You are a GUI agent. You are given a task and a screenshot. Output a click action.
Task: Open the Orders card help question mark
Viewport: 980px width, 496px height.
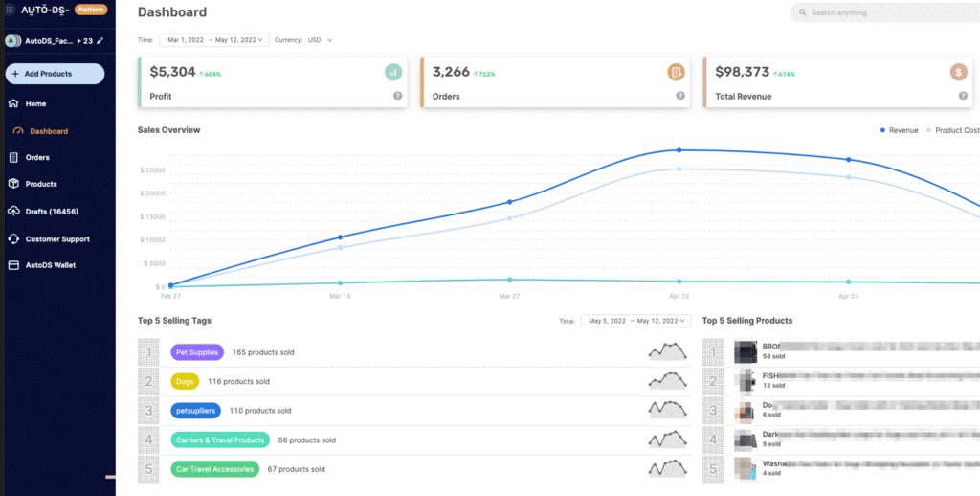[x=680, y=96]
